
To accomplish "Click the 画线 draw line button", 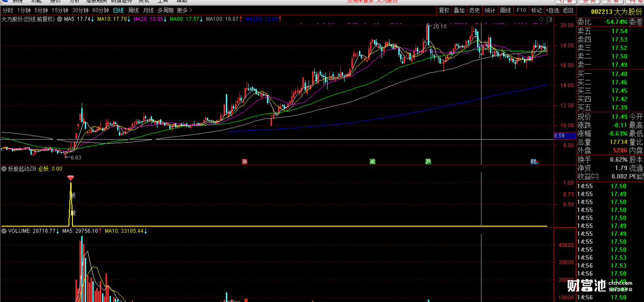I will [505, 11].
